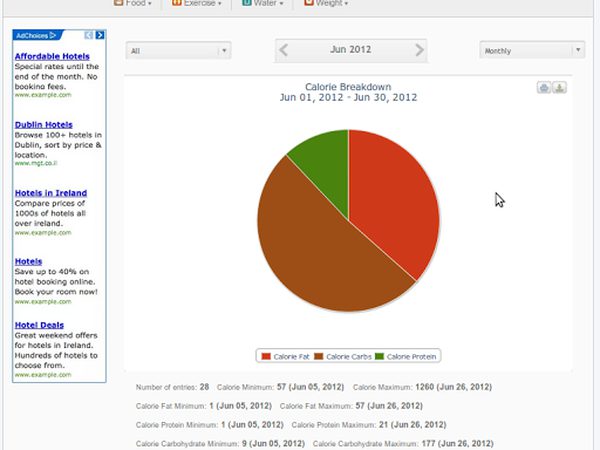Open the All filter dropdown
The image size is (600, 450).
(178, 51)
